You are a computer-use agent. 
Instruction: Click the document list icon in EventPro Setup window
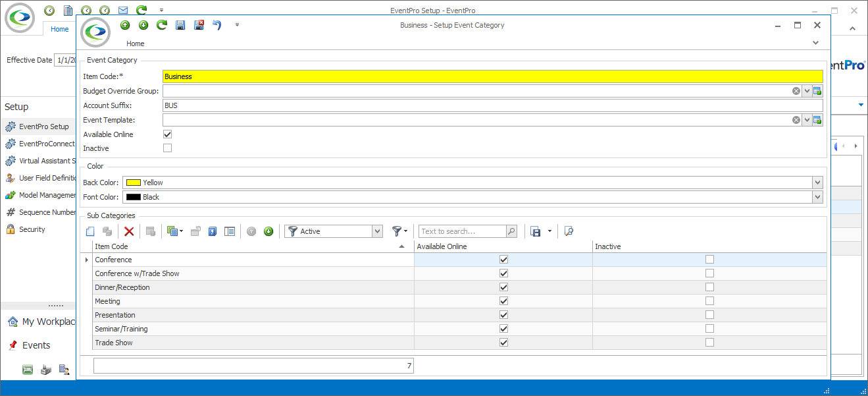pos(68,11)
